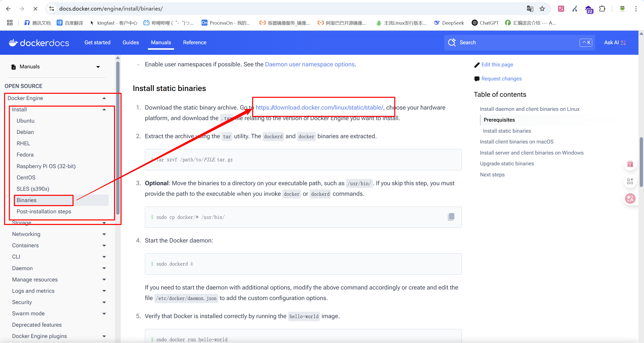Click the main page vertical scrollbar
Viewport: 644px width, 343px height.
pos(641,162)
